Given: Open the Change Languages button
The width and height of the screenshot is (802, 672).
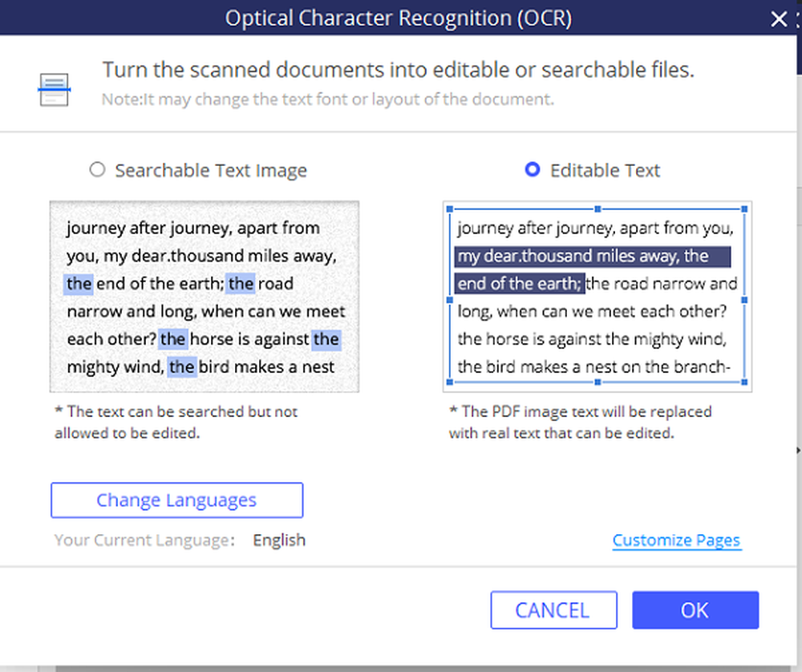Looking at the screenshot, I should pos(176,500).
